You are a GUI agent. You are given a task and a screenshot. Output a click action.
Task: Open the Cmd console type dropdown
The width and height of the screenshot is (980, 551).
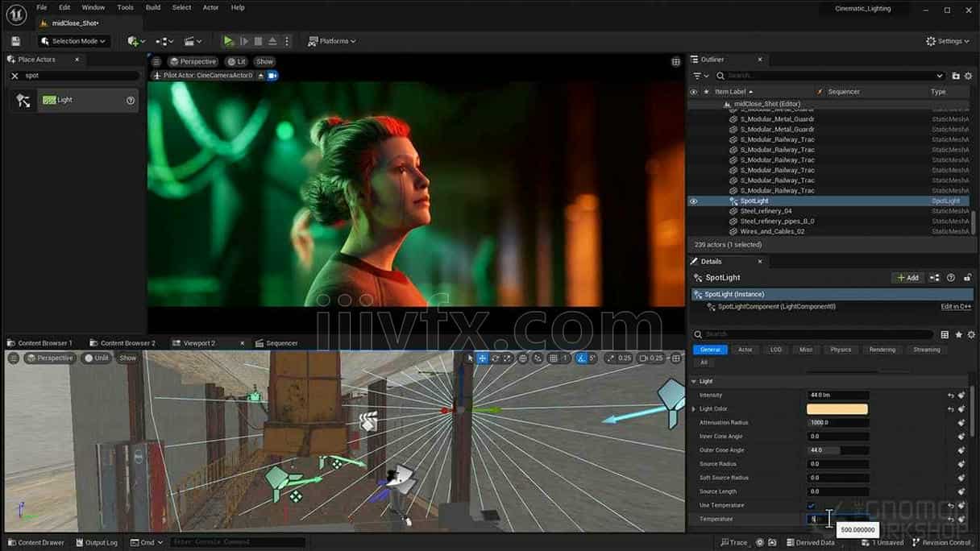(x=147, y=543)
